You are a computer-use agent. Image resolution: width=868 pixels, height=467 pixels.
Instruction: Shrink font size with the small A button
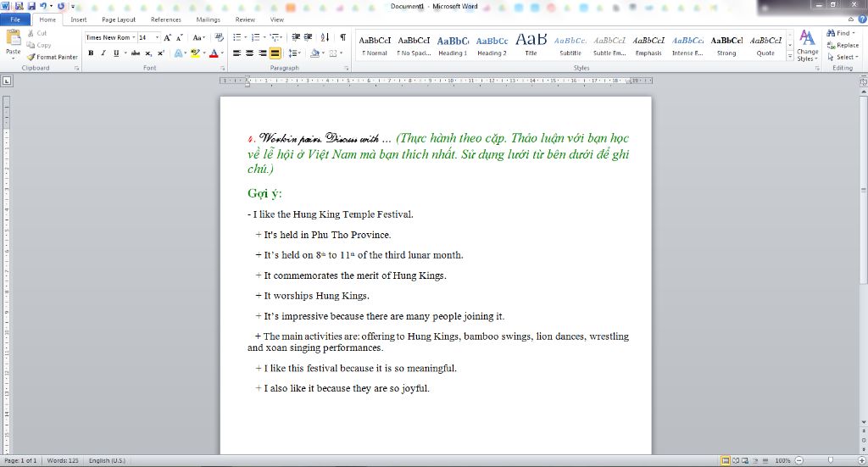pyautogui.click(x=179, y=37)
